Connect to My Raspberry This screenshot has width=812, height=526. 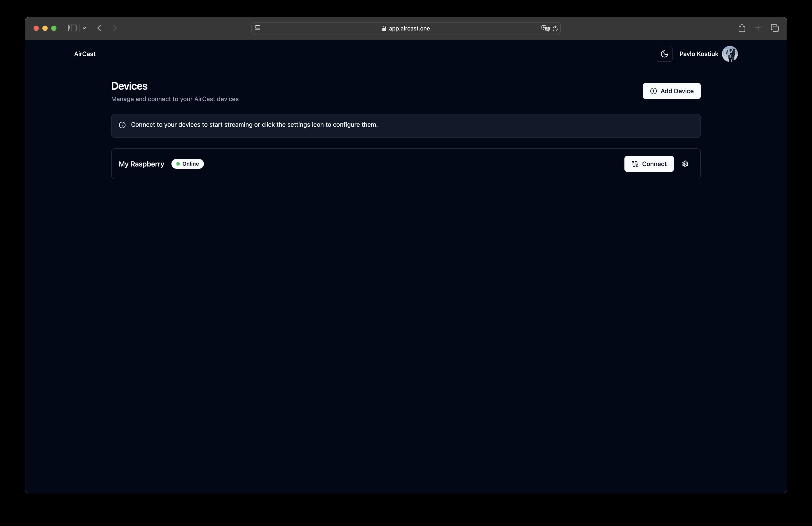[x=648, y=164]
